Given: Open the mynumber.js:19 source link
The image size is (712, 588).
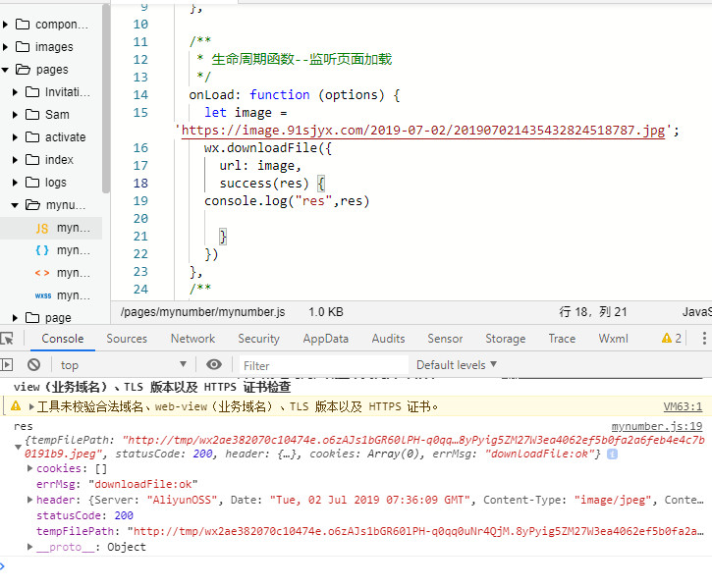Looking at the screenshot, I should click(657, 426).
